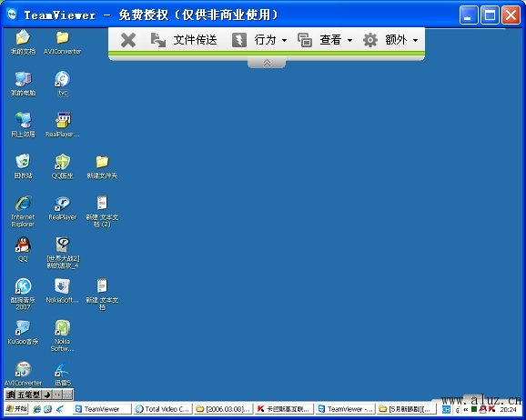The width and height of the screenshot is (526, 420).
Task: Click 五笔型 on the IME bar
Action: [x=29, y=395]
